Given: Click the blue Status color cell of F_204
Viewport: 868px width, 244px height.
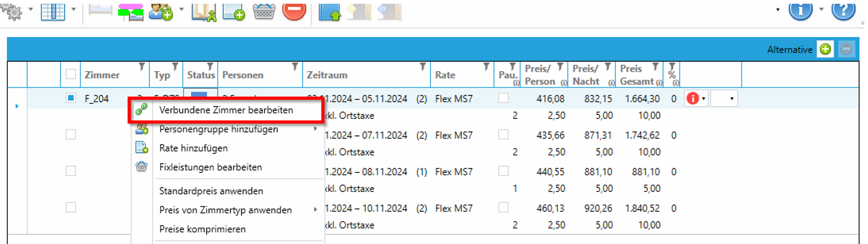Looking at the screenshot, I should [199, 94].
